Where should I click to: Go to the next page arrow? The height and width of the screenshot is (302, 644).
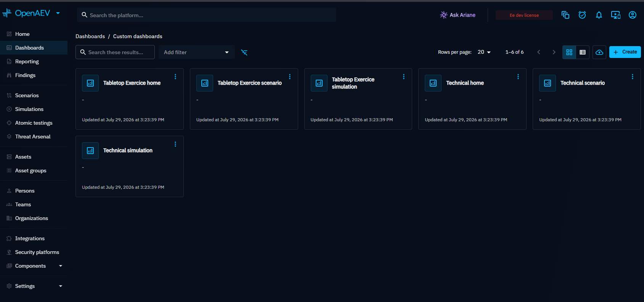(554, 52)
